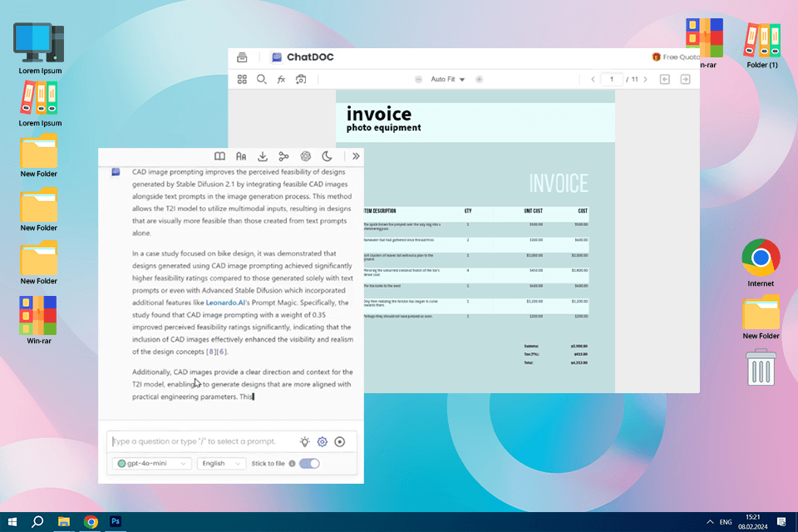The image size is (798, 532).
Task: Open the English language dropdown
Action: click(x=221, y=463)
